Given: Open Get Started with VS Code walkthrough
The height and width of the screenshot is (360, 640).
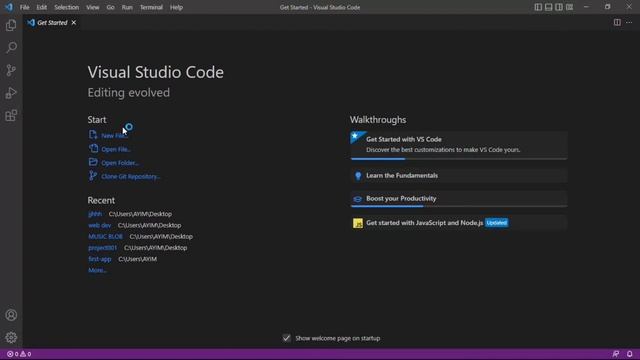Looking at the screenshot, I should click(x=459, y=144).
